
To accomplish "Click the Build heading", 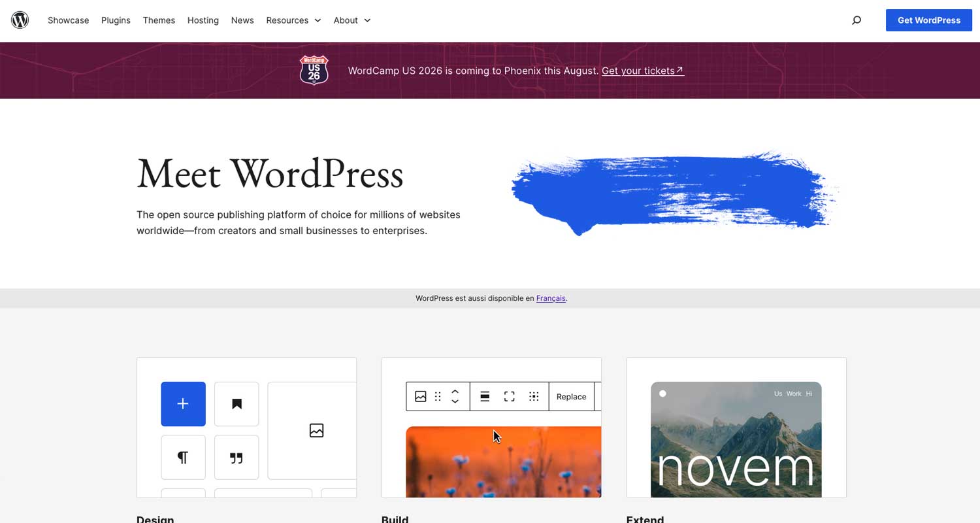I will (395, 519).
